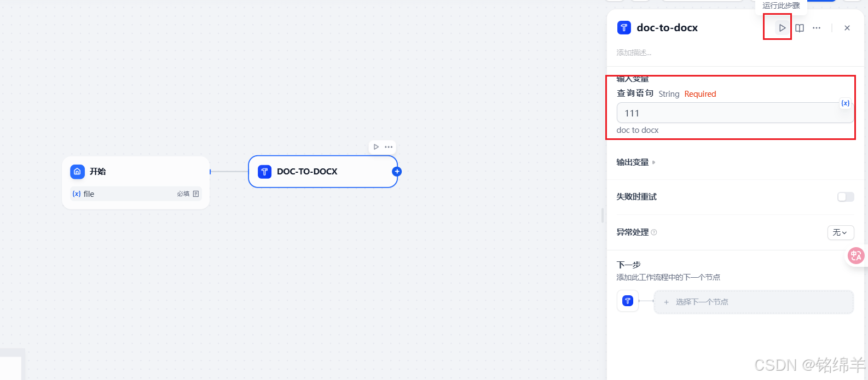Click the 查询语句 field label
The image size is (868, 380).
point(635,93)
